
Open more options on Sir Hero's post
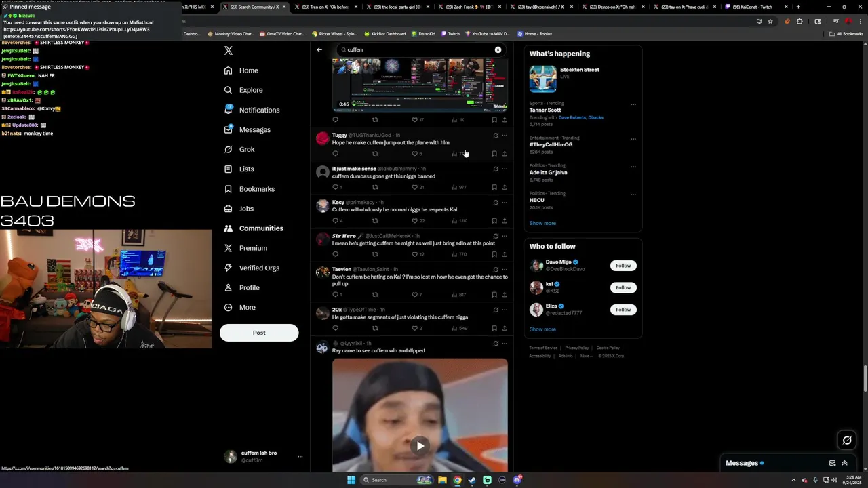coord(505,236)
